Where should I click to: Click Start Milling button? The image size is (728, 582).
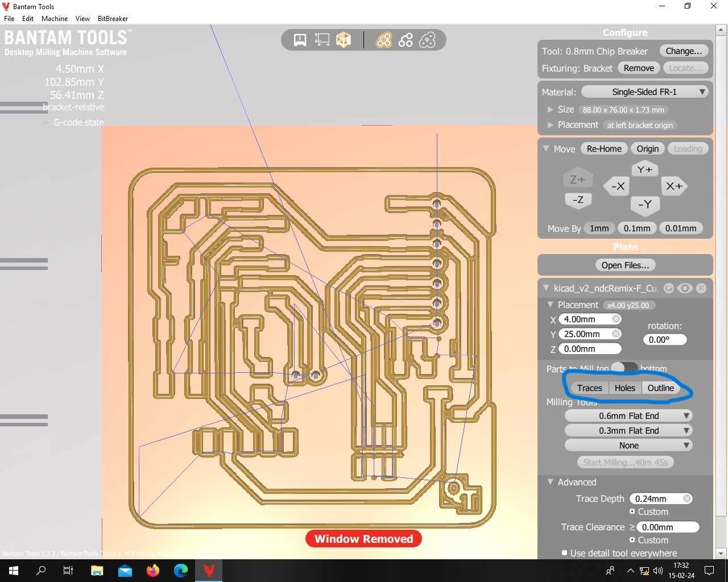625,462
